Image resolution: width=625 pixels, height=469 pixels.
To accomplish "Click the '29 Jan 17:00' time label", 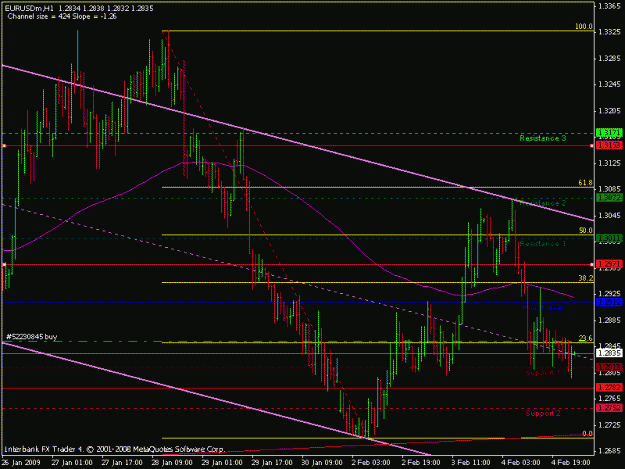I will (272, 463).
